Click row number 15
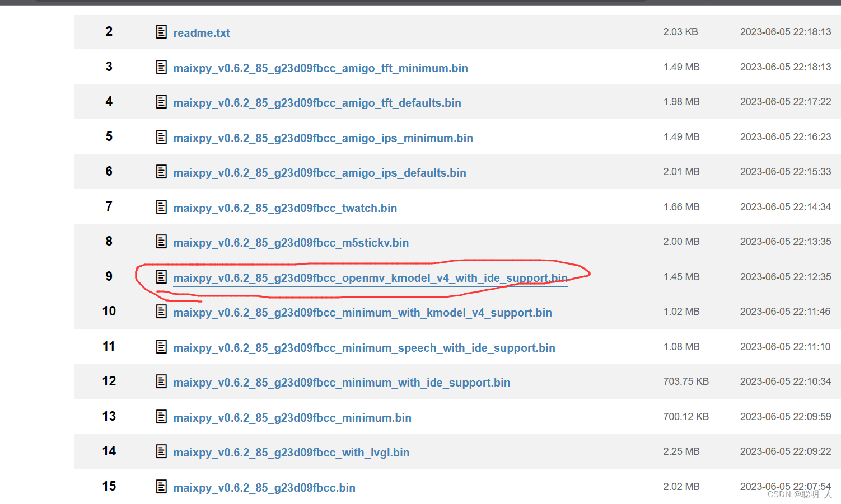Image resolution: width=841 pixels, height=504 pixels. point(109,486)
